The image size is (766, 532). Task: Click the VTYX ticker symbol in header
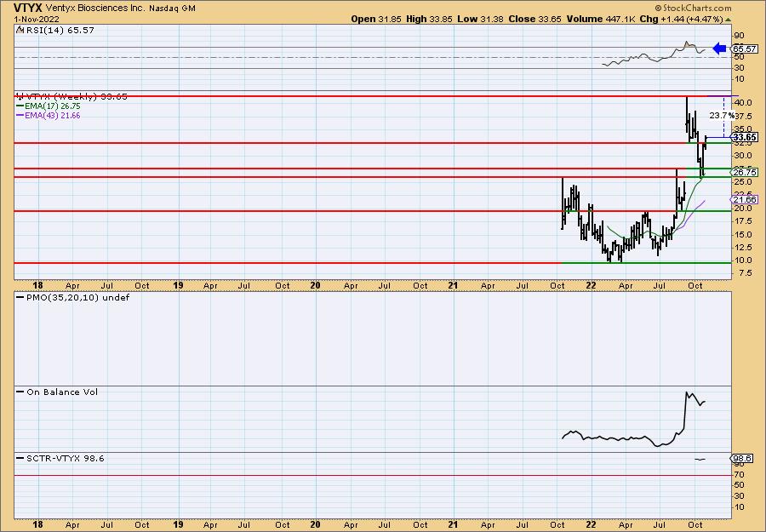tap(27, 8)
